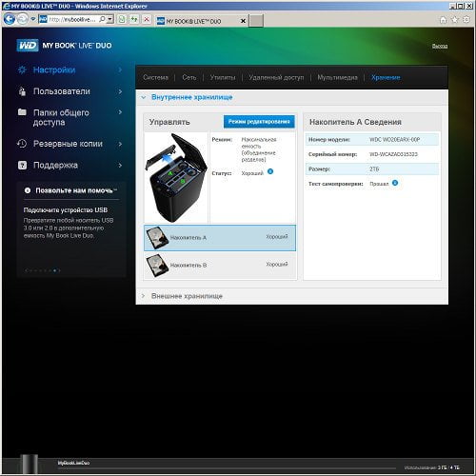Open Резервные копии in the sidebar
This screenshot has height=476, width=476.
click(x=68, y=144)
